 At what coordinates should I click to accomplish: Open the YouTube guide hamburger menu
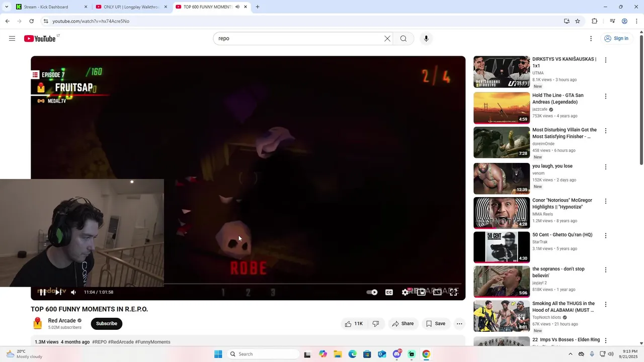12,39
